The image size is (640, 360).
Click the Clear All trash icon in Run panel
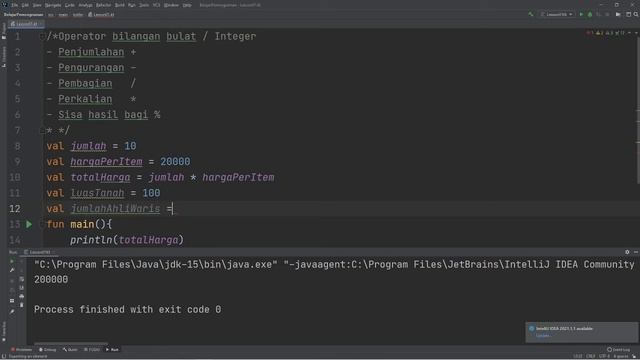[22, 305]
